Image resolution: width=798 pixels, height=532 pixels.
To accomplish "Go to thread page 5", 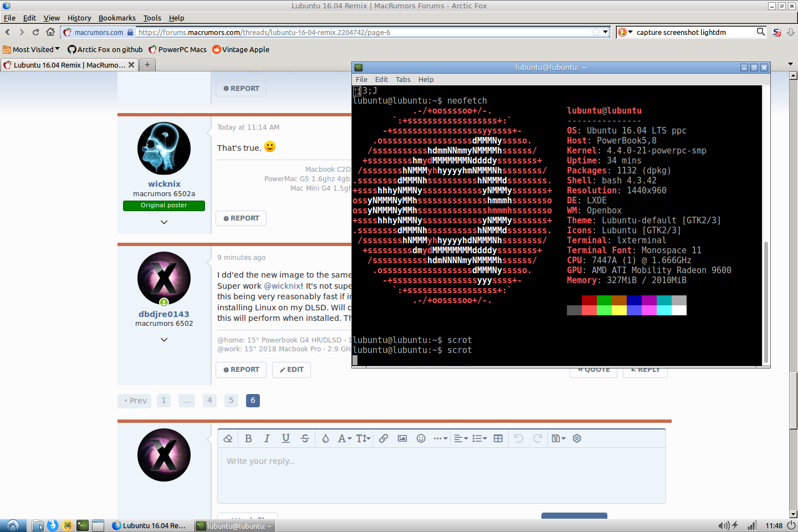I will point(231,400).
